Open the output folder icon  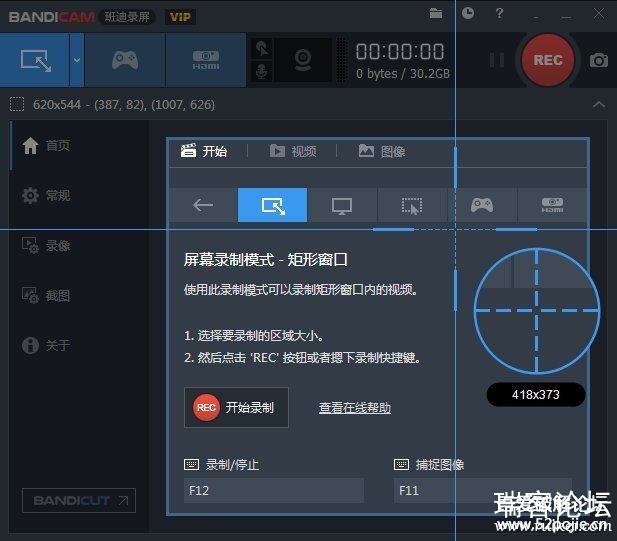click(436, 14)
